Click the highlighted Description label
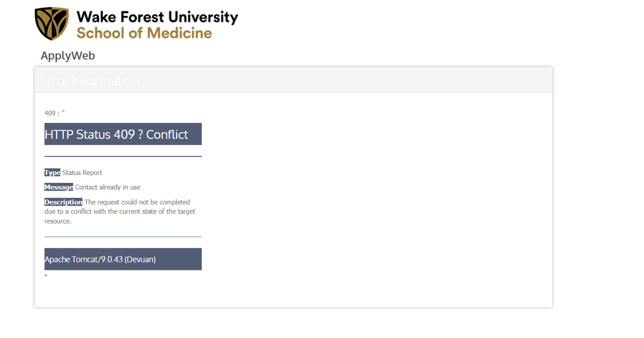The height and width of the screenshot is (338, 644). click(x=63, y=202)
